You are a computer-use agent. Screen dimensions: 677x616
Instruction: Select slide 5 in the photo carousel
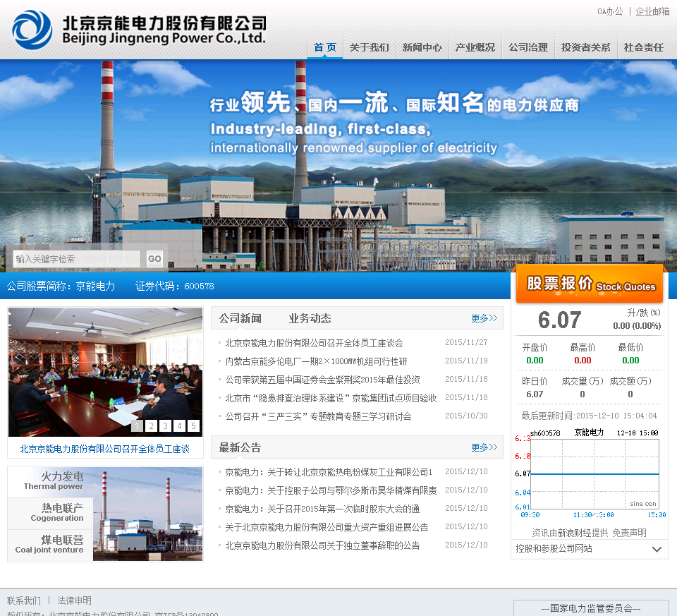click(x=193, y=426)
